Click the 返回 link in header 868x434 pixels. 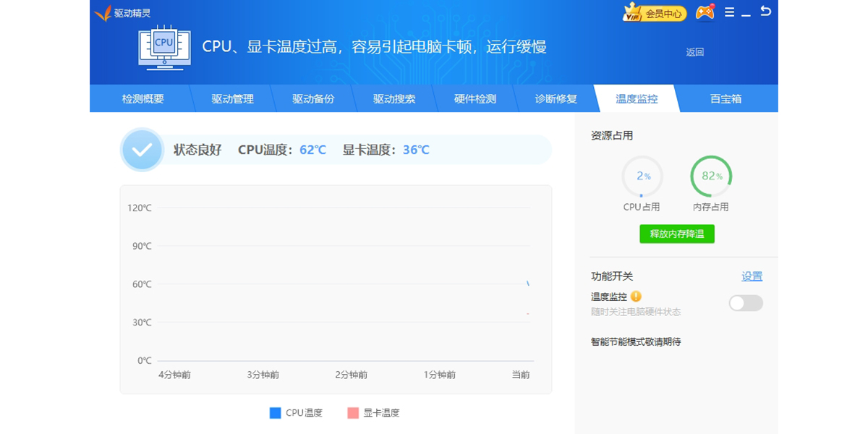695,52
